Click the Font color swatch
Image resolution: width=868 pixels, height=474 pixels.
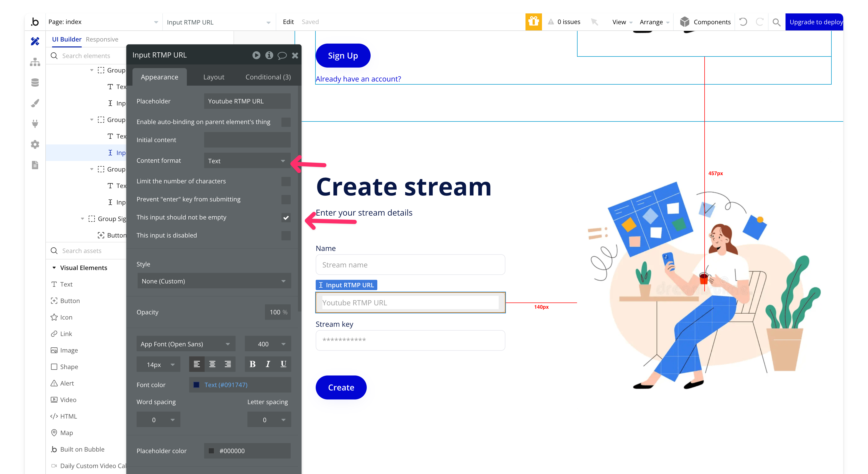tap(196, 385)
